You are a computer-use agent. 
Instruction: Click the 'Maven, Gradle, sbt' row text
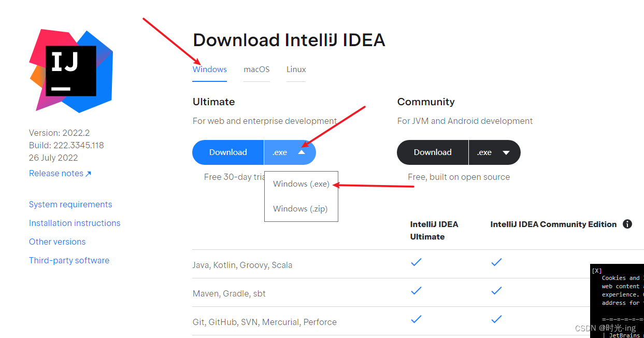[229, 293]
